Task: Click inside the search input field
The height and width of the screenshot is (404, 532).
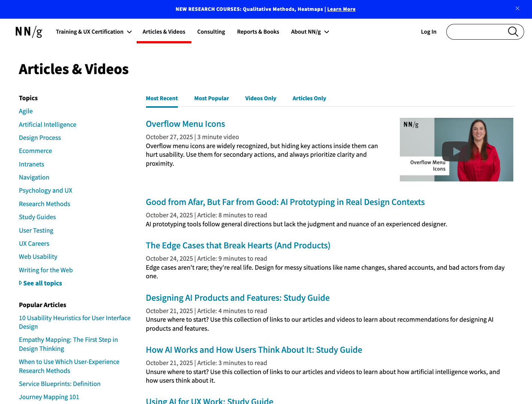Action: point(475,32)
